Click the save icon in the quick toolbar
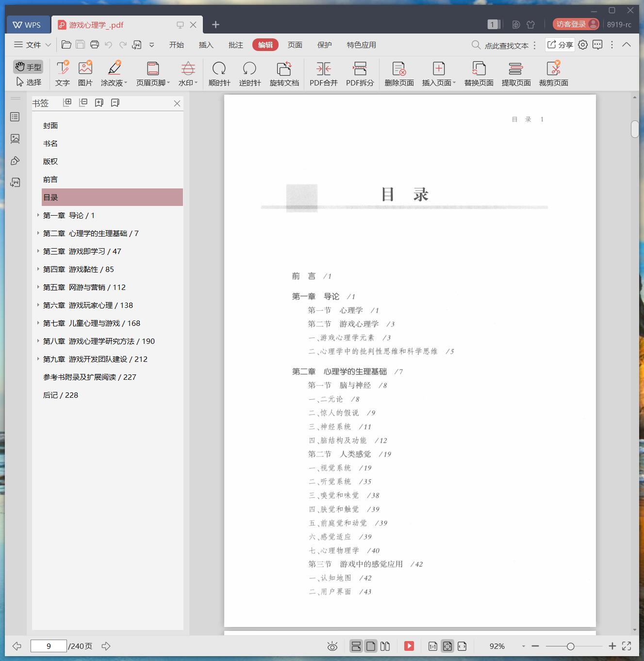Viewport: 644px width, 661px height. [x=81, y=45]
